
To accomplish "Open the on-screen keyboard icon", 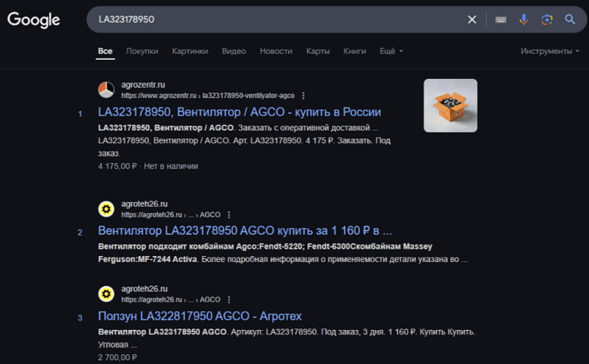I will point(501,19).
